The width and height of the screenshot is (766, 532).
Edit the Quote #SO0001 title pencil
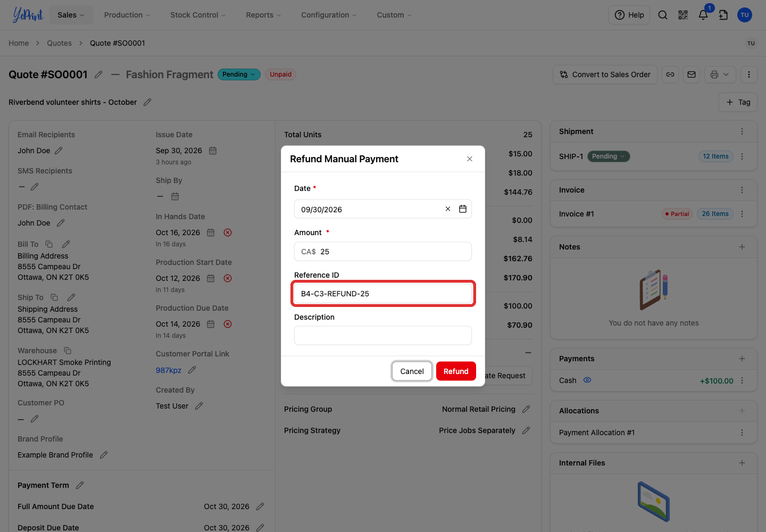98,74
